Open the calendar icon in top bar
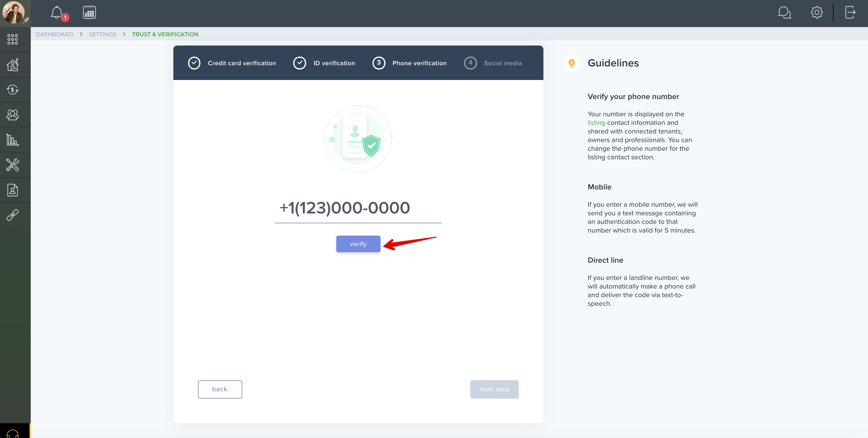868x438 pixels. point(89,13)
